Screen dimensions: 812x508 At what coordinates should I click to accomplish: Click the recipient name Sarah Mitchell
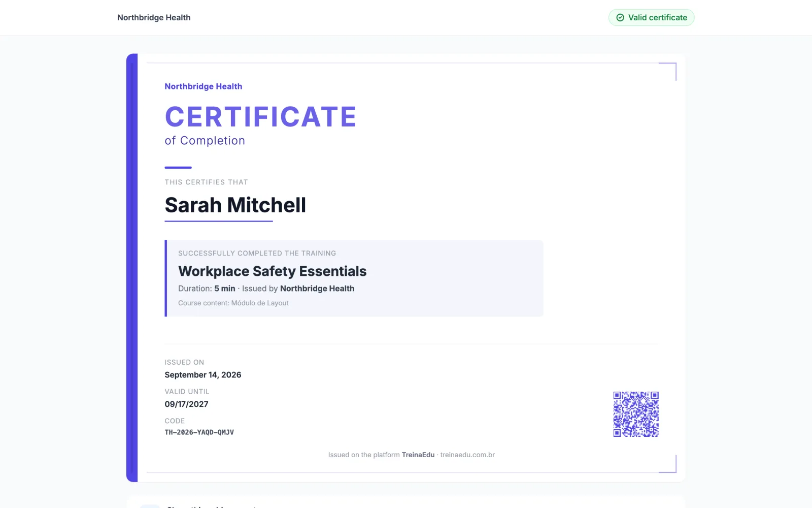click(x=235, y=205)
